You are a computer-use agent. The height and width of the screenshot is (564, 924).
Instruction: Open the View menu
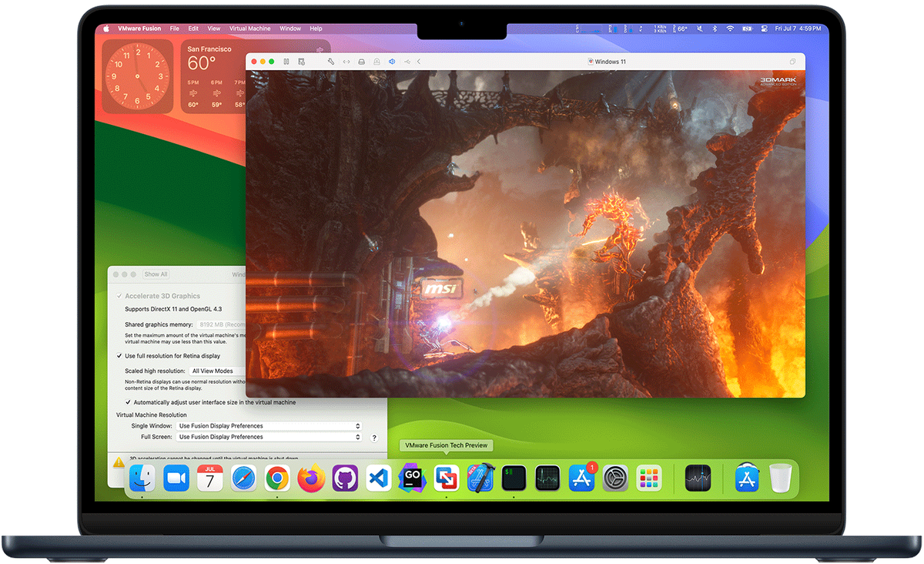tap(214, 29)
